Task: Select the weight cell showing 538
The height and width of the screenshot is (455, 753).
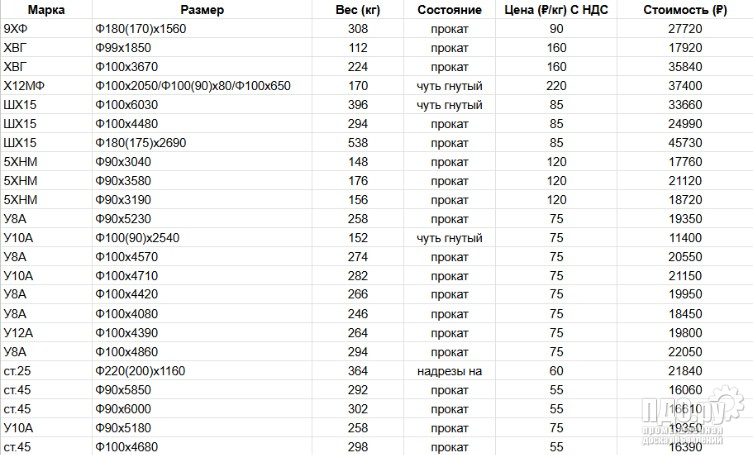Action: coord(359,143)
